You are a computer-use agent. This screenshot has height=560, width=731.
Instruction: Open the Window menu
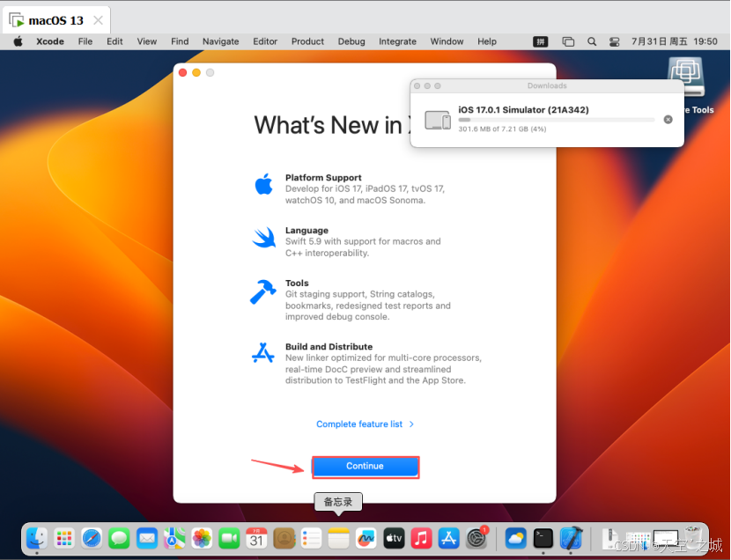click(447, 41)
